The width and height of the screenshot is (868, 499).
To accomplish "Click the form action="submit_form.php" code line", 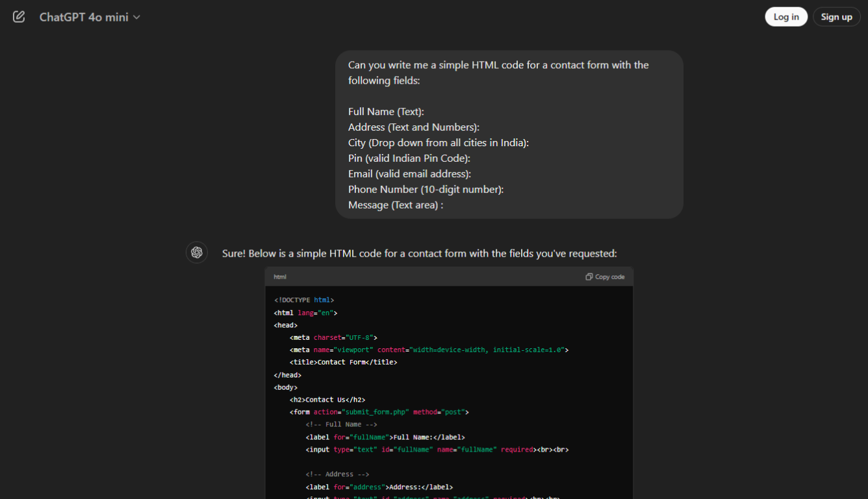I will 379,413.
